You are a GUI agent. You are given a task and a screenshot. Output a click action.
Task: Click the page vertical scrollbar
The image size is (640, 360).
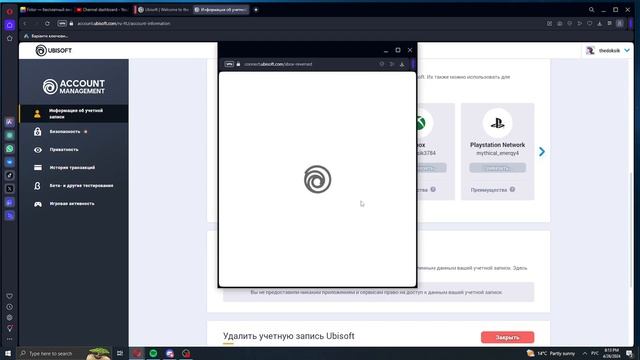(631, 229)
